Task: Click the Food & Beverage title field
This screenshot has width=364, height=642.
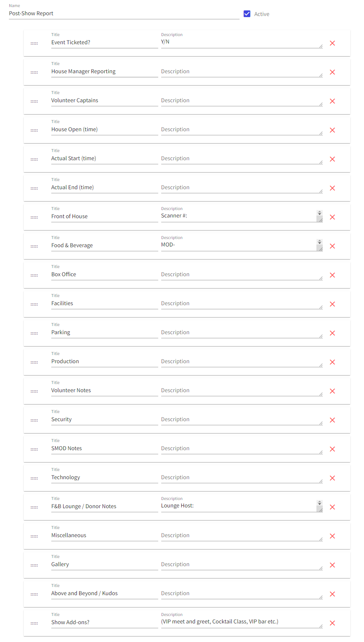Action: (x=104, y=245)
